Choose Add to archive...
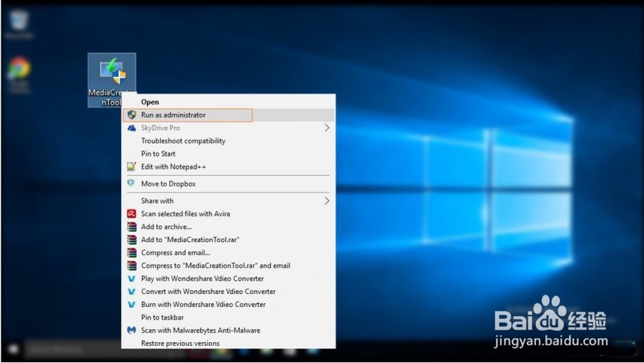644x363 pixels. point(228,227)
